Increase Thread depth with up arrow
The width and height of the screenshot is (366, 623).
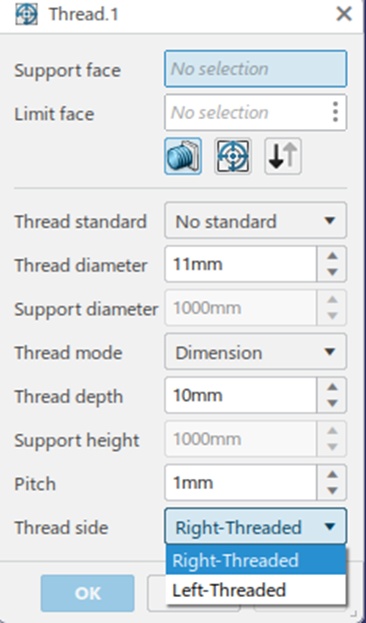click(332, 387)
